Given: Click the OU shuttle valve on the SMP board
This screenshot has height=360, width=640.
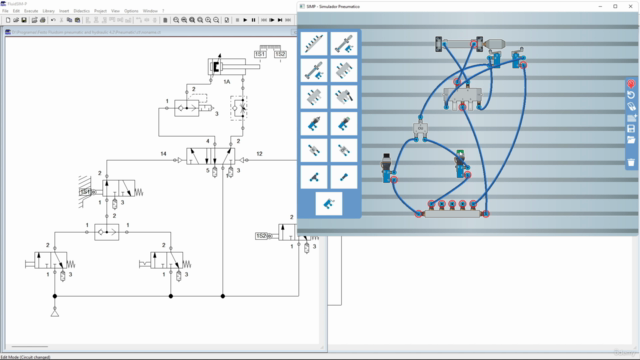Looking at the screenshot, I should click(420, 129).
